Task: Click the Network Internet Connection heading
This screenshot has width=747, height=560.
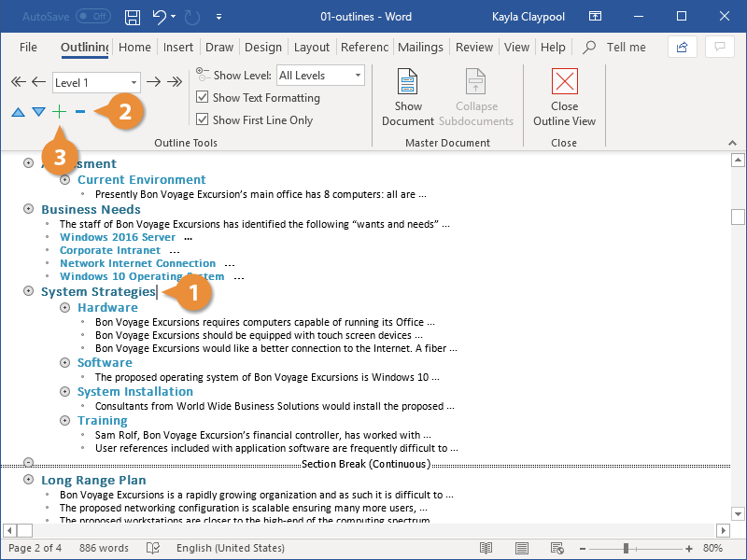Action: pos(137,263)
